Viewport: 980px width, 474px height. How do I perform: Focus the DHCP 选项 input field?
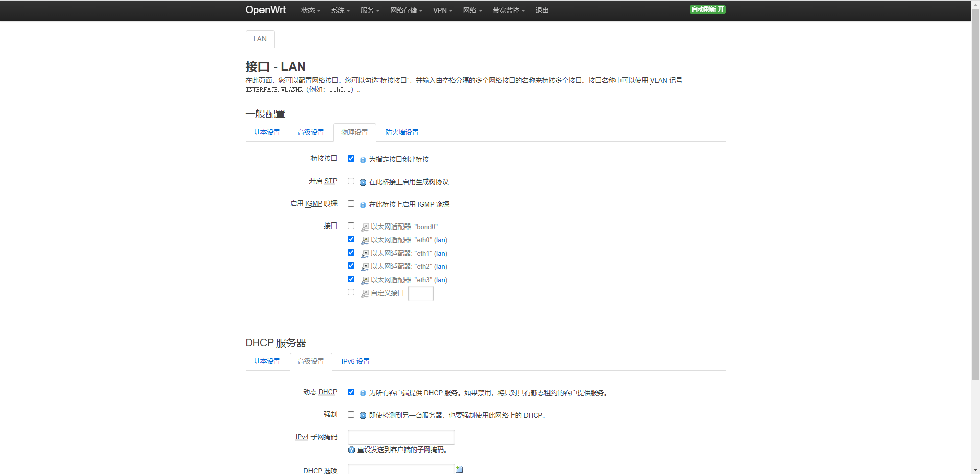click(x=401, y=469)
